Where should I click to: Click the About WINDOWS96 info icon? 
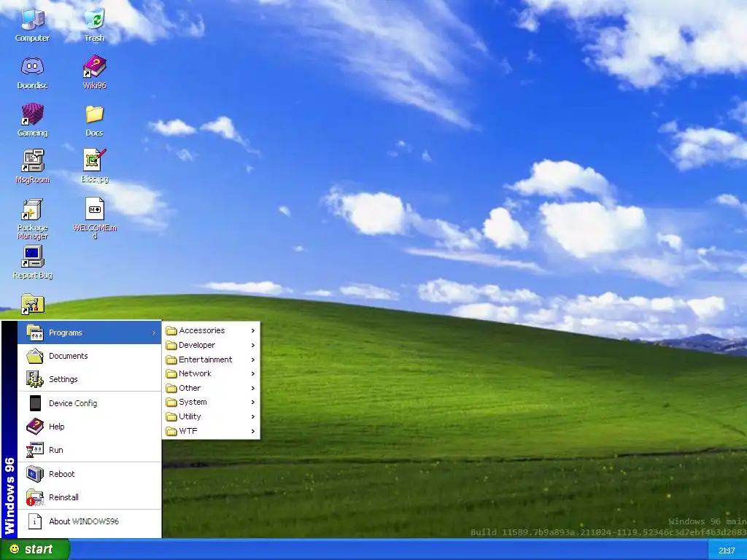pyautogui.click(x=35, y=521)
